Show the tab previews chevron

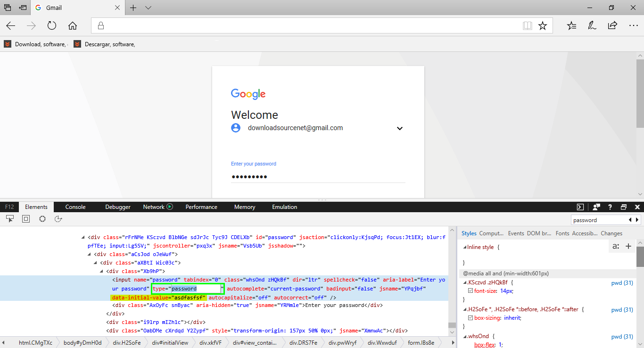pos(148,8)
